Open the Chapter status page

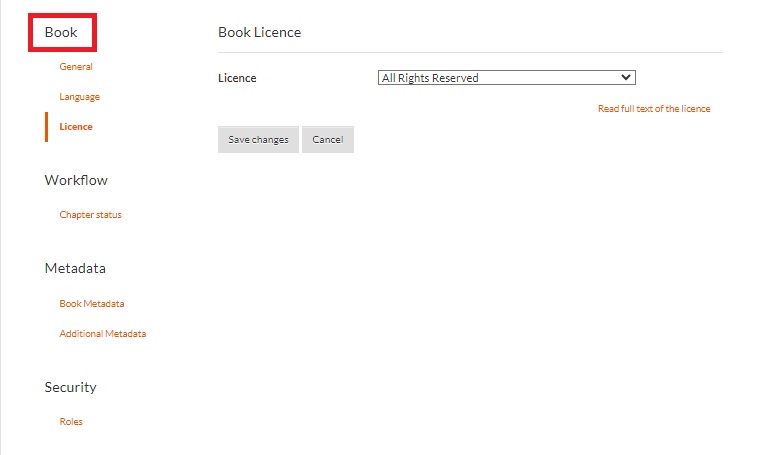(90, 215)
